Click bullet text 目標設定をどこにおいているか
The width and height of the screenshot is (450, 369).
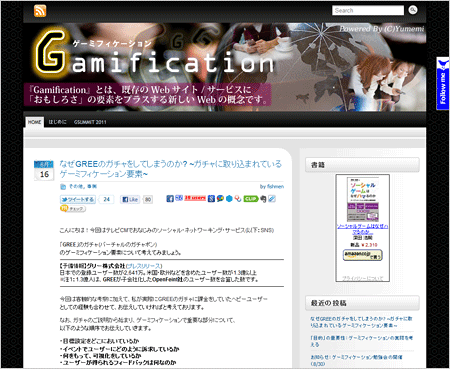pyautogui.click(x=99, y=341)
